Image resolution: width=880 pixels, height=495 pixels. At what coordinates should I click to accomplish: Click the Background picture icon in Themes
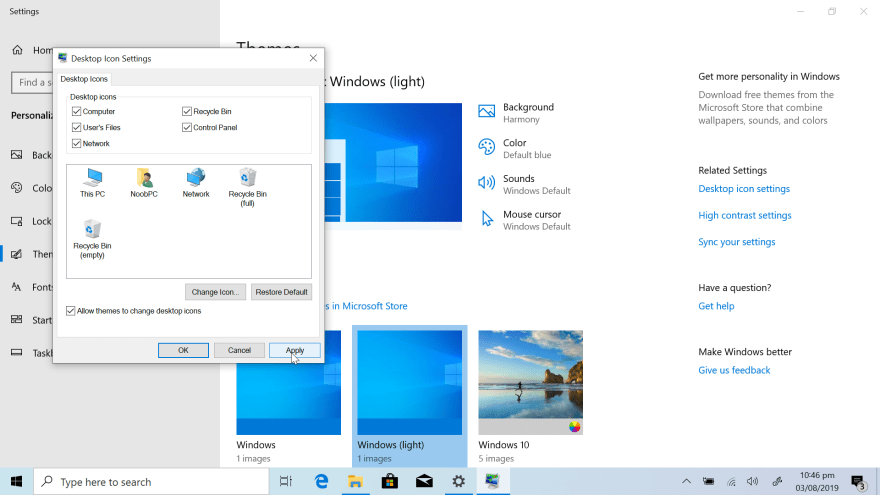[x=487, y=111]
